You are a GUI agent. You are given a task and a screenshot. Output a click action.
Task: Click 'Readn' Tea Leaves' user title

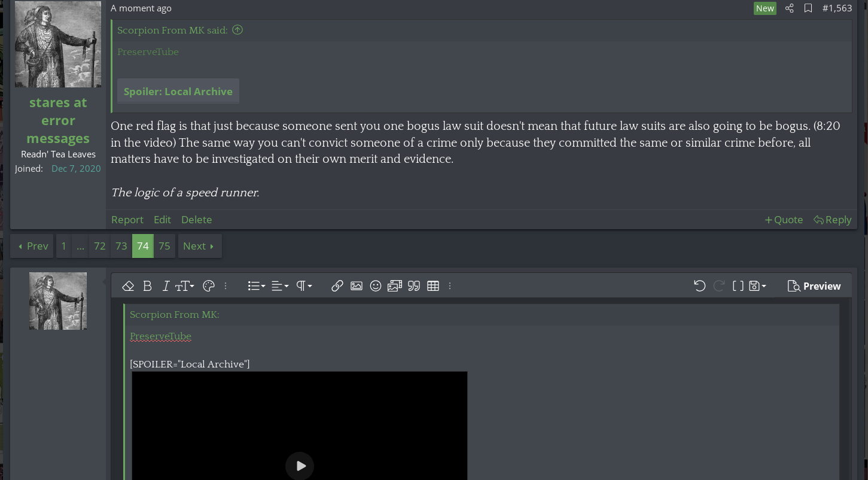[x=58, y=154]
